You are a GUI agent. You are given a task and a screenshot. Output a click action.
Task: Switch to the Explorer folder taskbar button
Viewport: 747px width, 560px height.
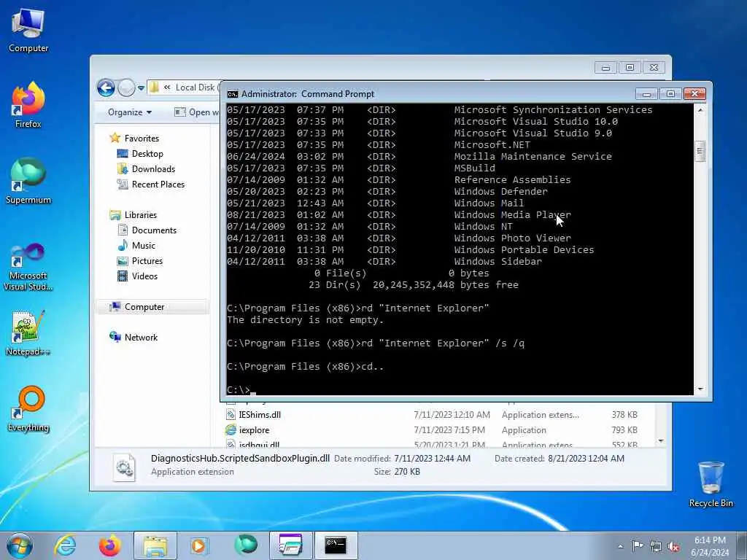[155, 545]
